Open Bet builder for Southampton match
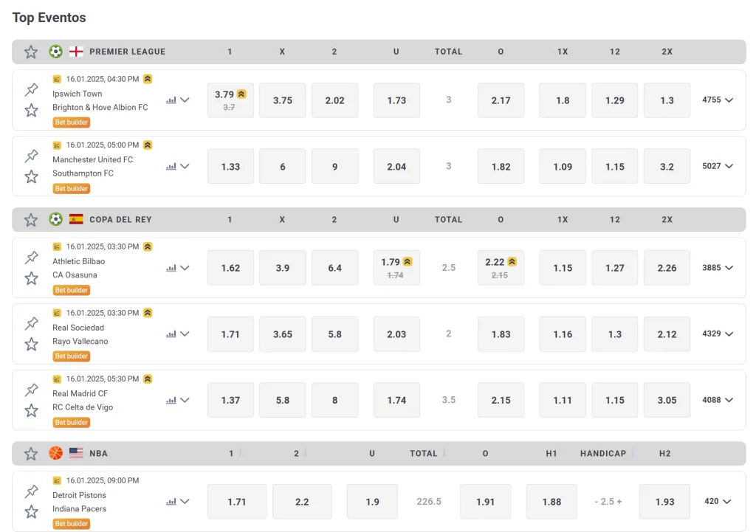Image resolution: width=756 pixels, height=532 pixels. (x=72, y=189)
